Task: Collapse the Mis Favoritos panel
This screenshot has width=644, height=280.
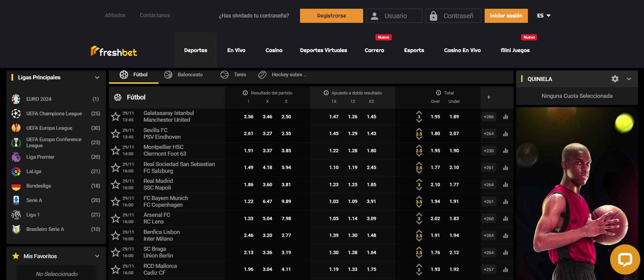Action: point(97,256)
